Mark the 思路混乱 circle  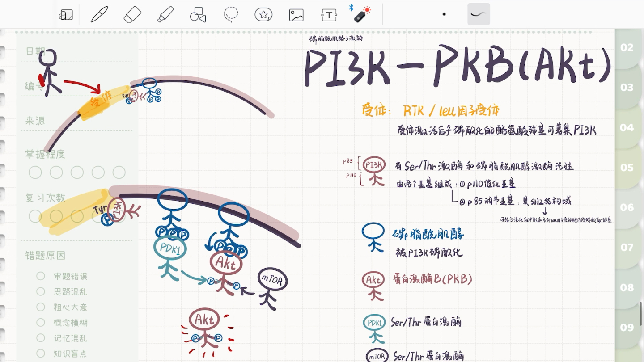pyautogui.click(x=41, y=291)
